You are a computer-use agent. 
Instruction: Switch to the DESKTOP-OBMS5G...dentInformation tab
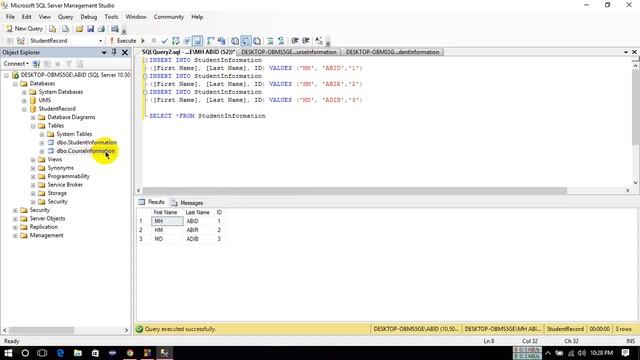tap(392, 52)
